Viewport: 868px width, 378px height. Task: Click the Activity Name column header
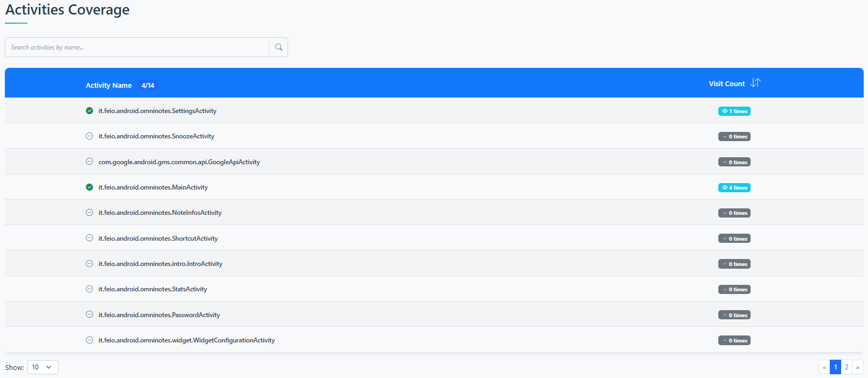[x=109, y=86]
